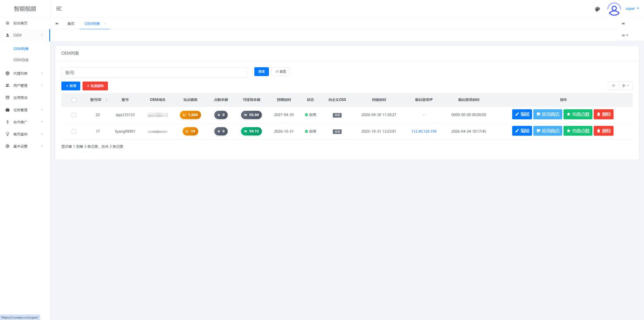Click the ¥0.72 withdrawable balance badge

[x=251, y=131]
